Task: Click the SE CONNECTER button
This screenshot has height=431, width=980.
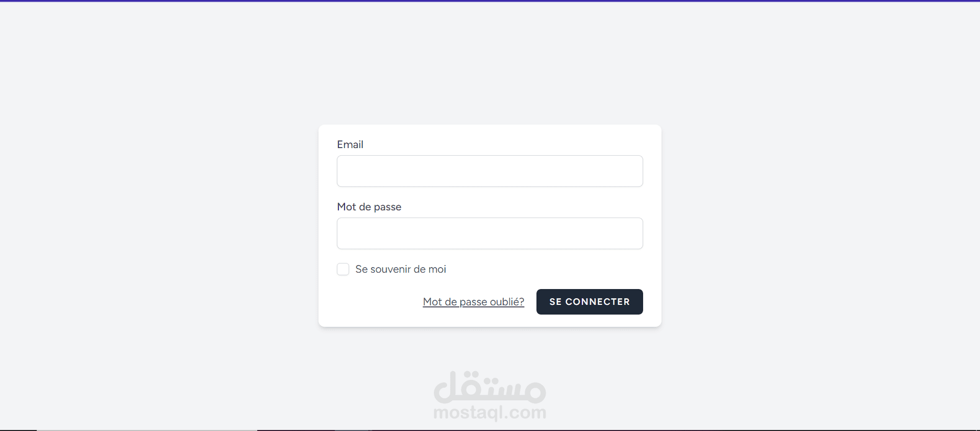Action: pos(590,302)
